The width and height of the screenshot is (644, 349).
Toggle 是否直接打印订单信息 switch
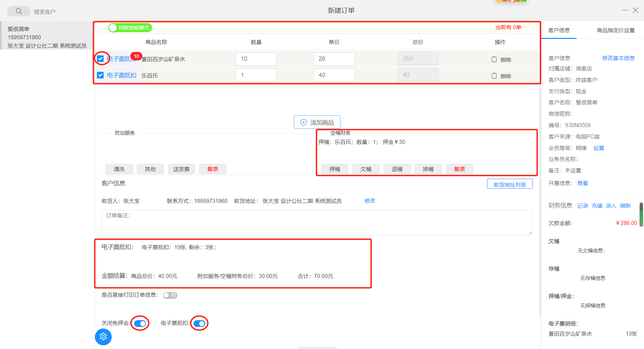click(x=170, y=295)
